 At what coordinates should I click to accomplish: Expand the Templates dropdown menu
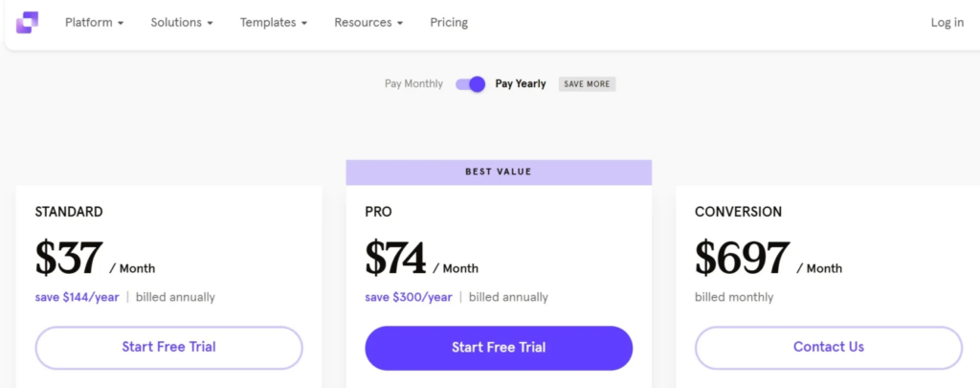(274, 23)
